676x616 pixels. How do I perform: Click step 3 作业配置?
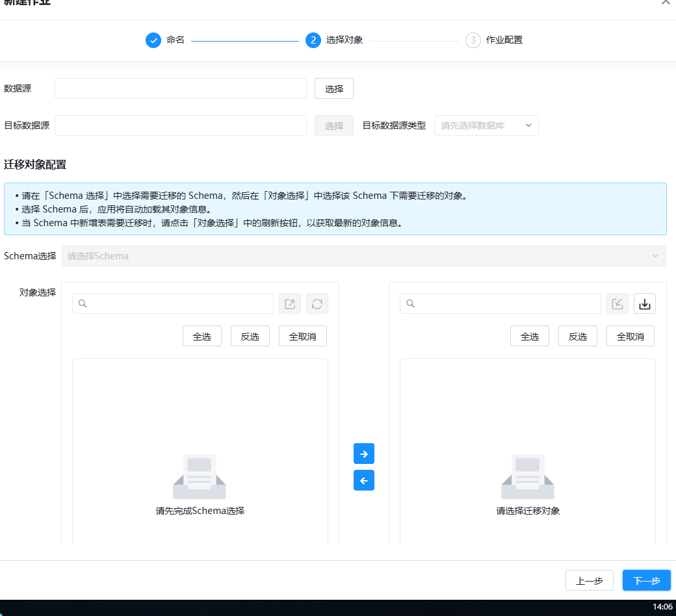coord(493,40)
